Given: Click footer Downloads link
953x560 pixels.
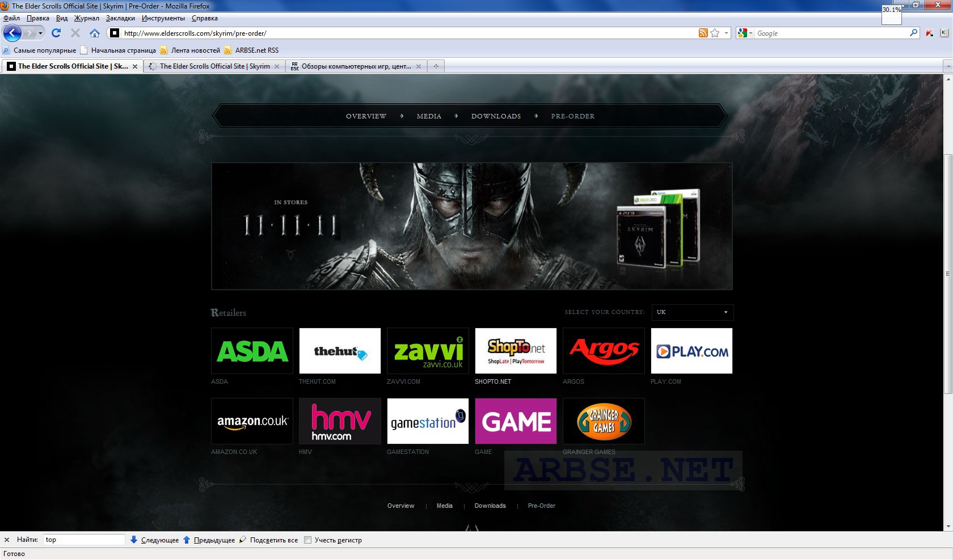Looking at the screenshot, I should coord(490,506).
